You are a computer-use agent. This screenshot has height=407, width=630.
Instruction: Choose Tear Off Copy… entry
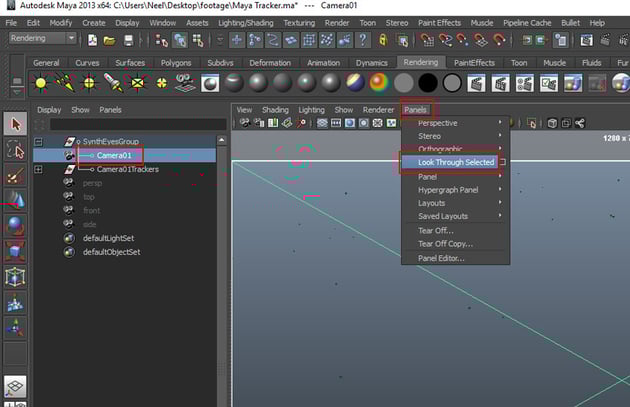click(445, 244)
